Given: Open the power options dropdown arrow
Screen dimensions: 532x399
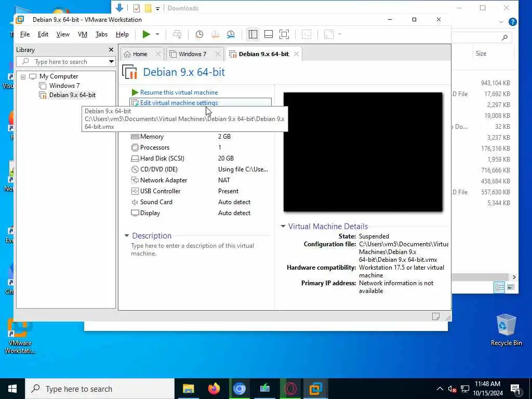Looking at the screenshot, I should point(157,34).
